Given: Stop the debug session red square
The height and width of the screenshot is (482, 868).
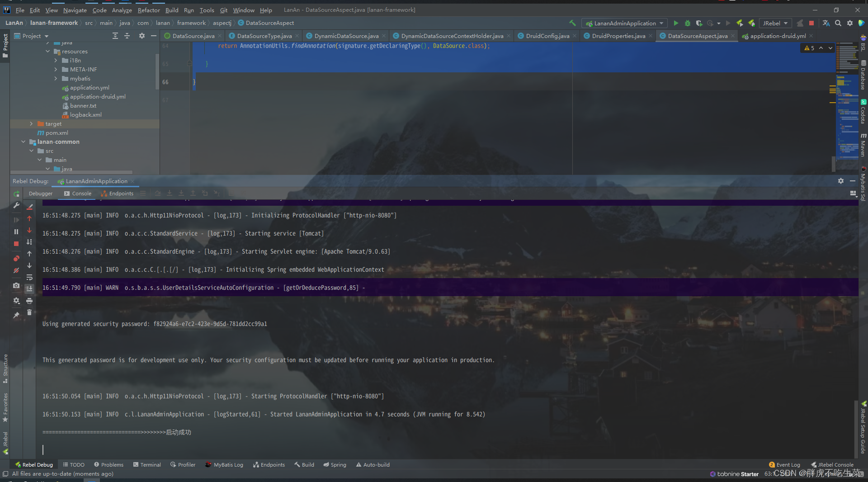Looking at the screenshot, I should 16,243.
